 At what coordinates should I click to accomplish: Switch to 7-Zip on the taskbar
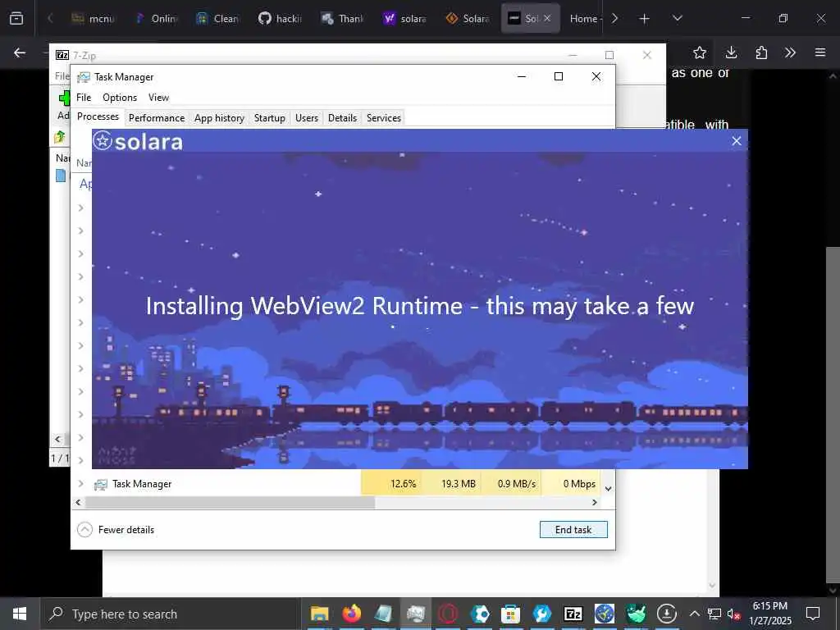click(573, 614)
